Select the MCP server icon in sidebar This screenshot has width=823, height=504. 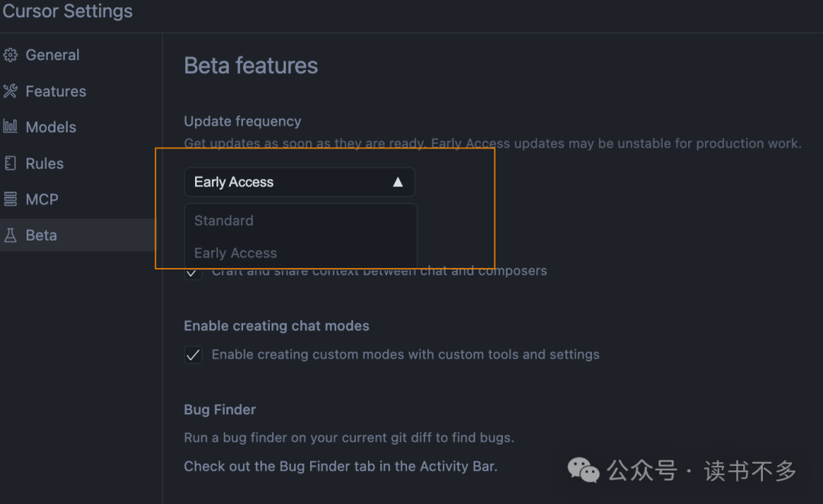point(11,199)
